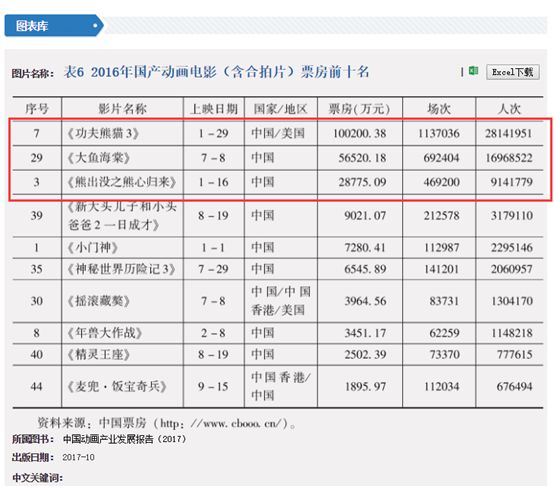Click the table title 表6 2016年国产动画电影
Image resolution: width=554 pixels, height=486 pixels.
tap(216, 72)
